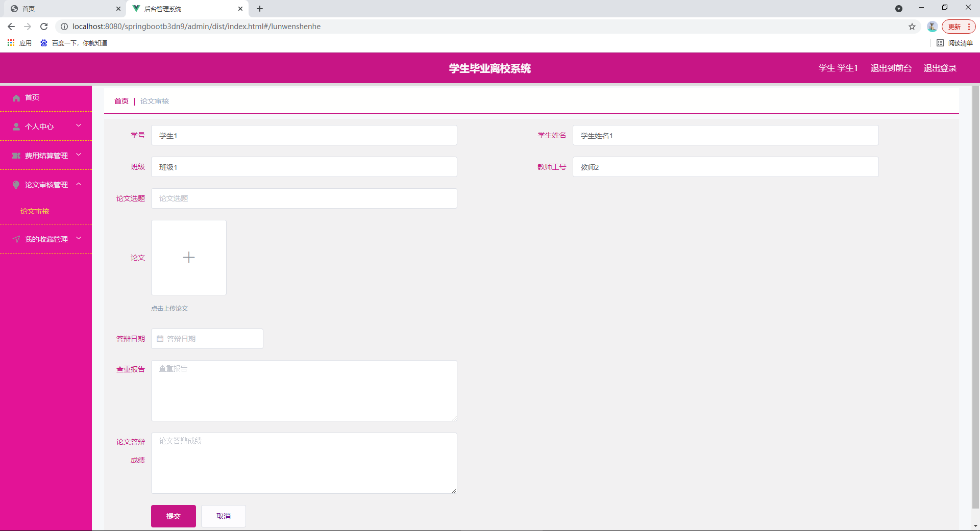Open a new browser tab with plus
The width and height of the screenshot is (980, 531).
(x=260, y=9)
